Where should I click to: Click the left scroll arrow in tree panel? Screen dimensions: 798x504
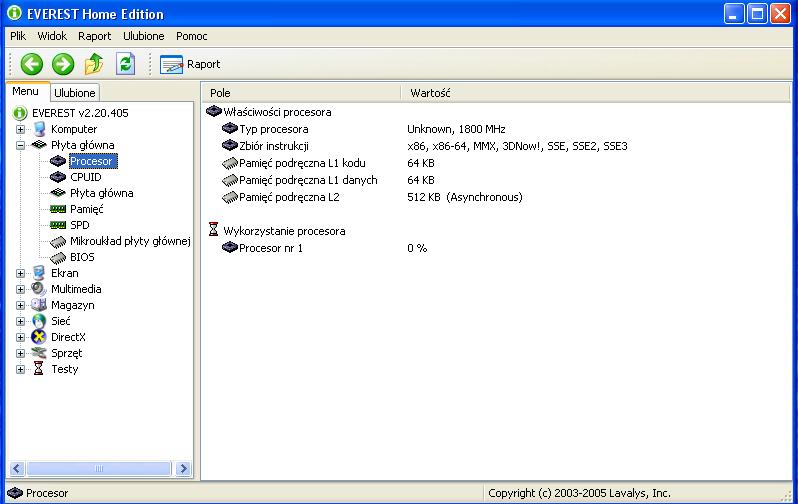click(x=17, y=468)
